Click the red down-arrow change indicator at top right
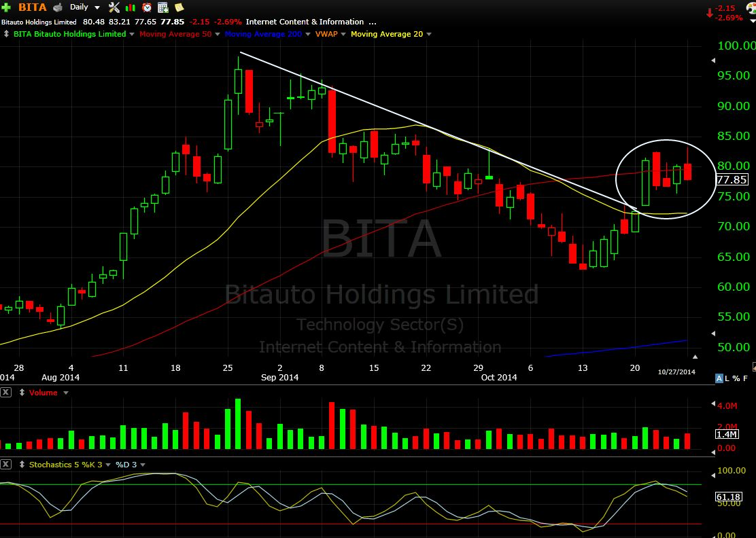 709,13
